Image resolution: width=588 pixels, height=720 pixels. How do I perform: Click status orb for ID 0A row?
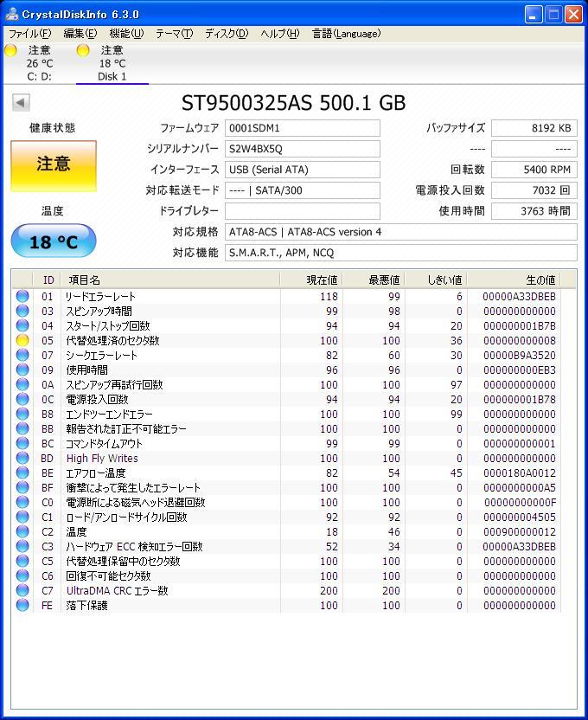coord(22,384)
